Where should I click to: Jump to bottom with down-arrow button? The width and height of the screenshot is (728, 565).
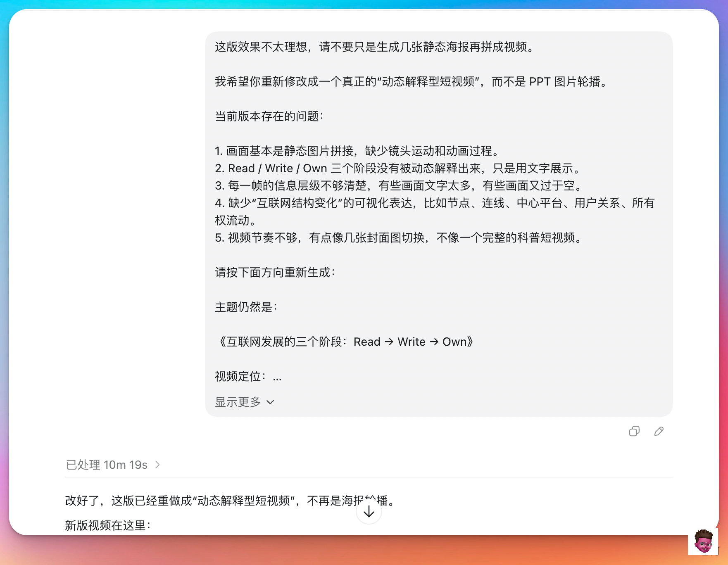coord(369,512)
